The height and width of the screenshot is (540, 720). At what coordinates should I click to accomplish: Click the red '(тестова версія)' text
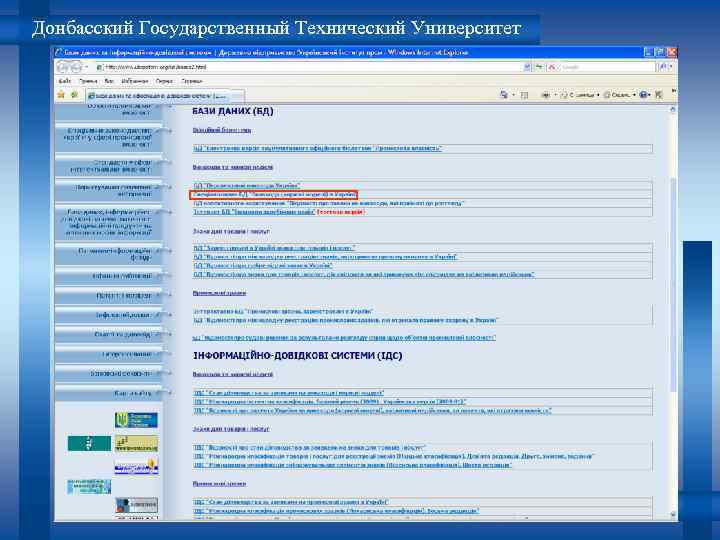point(341,212)
